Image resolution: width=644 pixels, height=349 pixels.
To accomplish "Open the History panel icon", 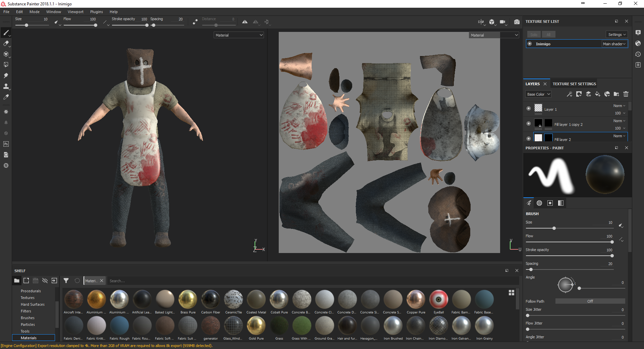I will (638, 54).
